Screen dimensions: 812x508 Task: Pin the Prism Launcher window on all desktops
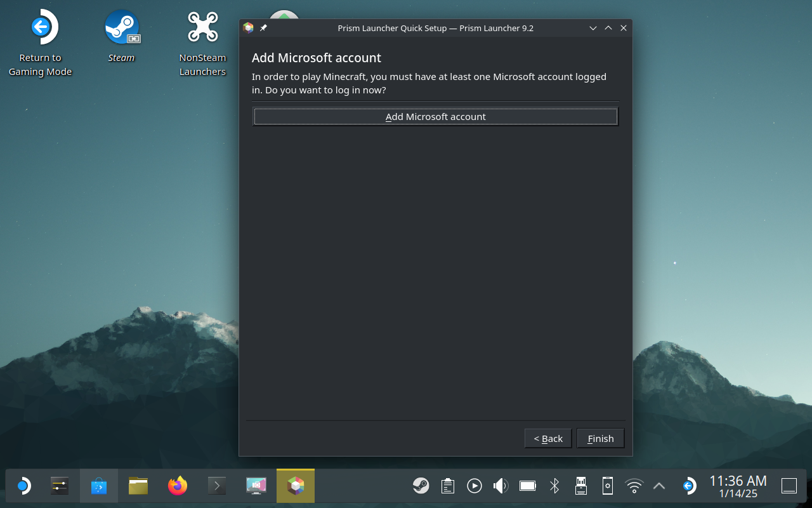pyautogui.click(x=264, y=28)
